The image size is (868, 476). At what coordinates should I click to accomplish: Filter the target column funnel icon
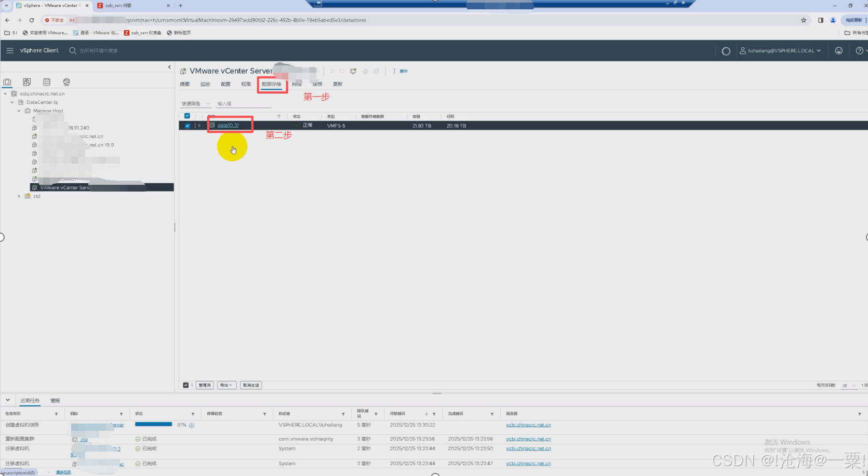(121, 414)
